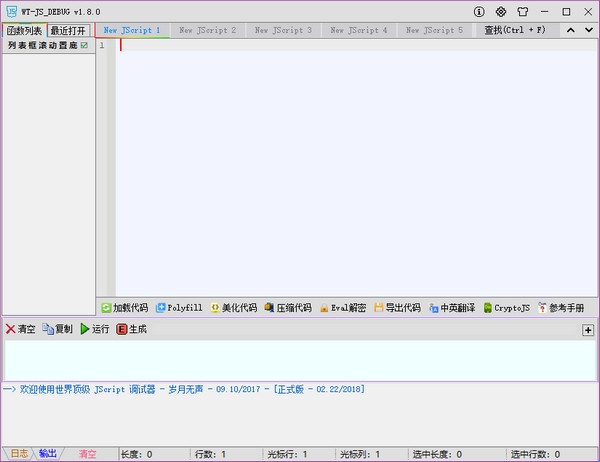Click 清空 in the status bar
This screenshot has width=600, height=462.
[88, 454]
